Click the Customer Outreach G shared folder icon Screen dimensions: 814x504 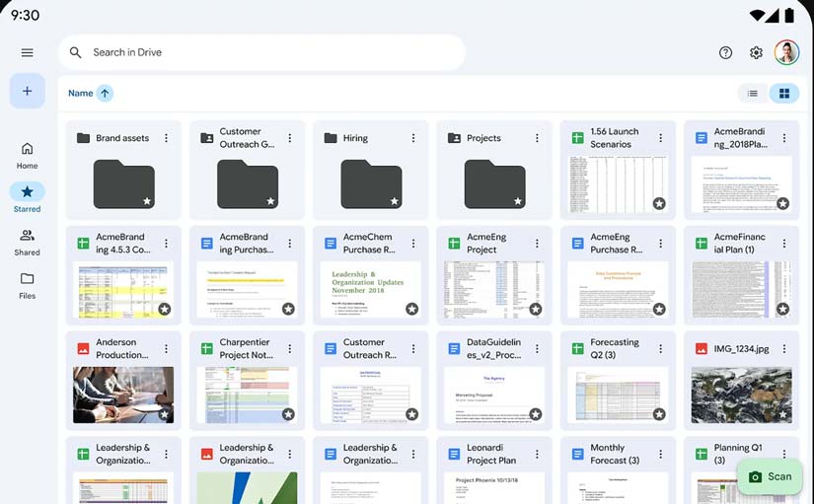[x=206, y=138]
